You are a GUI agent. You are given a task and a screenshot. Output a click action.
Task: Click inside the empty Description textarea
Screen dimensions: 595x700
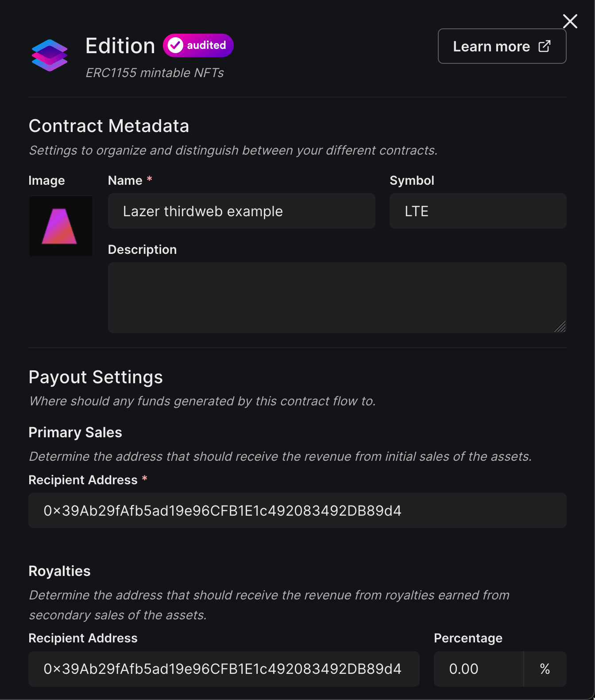click(x=337, y=297)
